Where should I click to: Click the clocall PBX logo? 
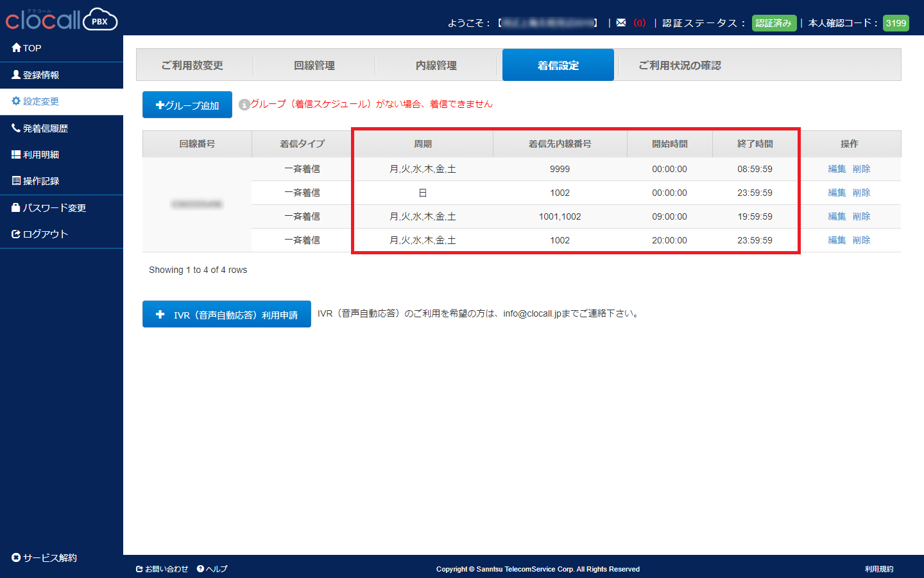pyautogui.click(x=62, y=19)
